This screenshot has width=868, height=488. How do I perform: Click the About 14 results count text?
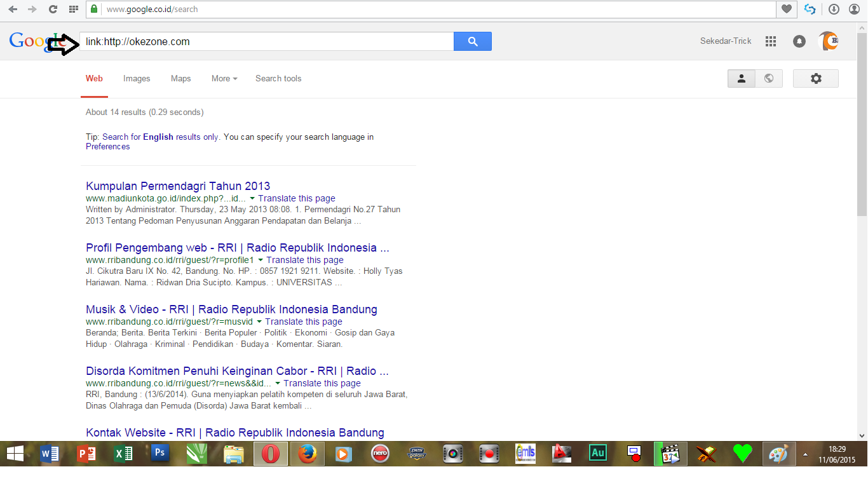point(145,112)
